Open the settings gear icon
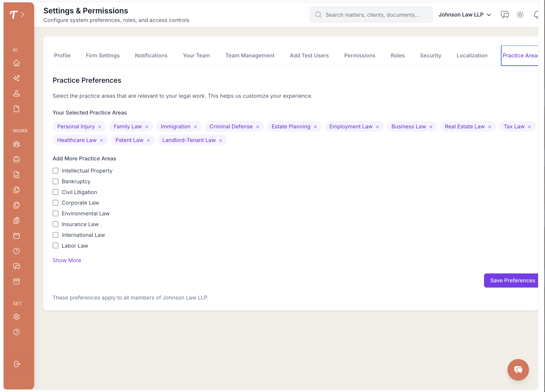The width and height of the screenshot is (545, 392). 16,317
